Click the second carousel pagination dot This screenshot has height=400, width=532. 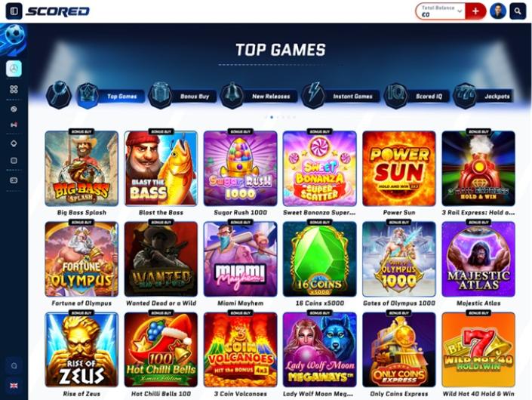pos(272,117)
